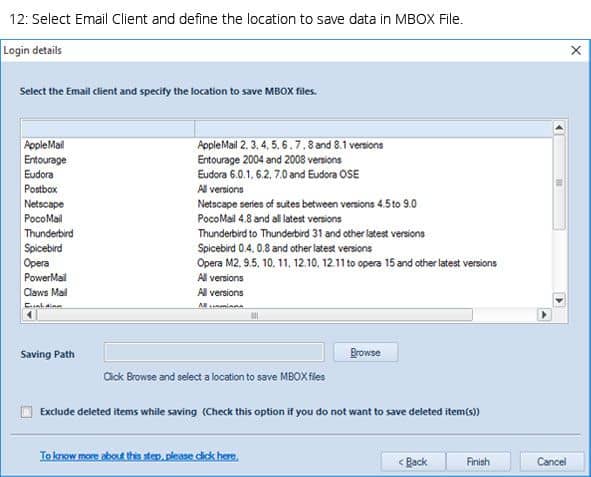Click the horizontal scroll right arrow
Screen dimensions: 591x477
(x=544, y=315)
